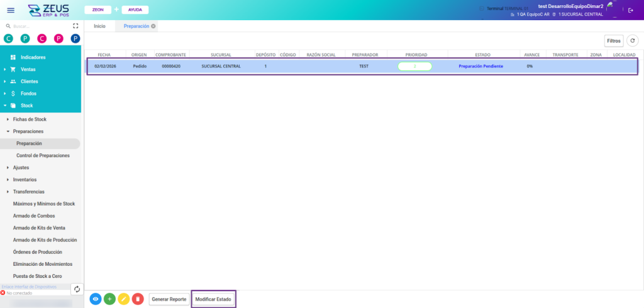Switch to the Inicio tab
Image resolution: width=644 pixels, height=308 pixels.
(99, 26)
